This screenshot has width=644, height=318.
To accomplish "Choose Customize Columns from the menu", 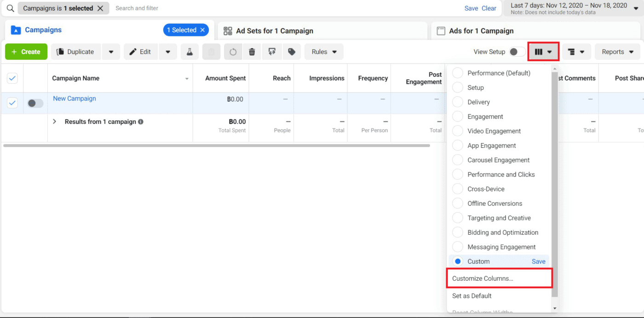I will [x=483, y=278].
